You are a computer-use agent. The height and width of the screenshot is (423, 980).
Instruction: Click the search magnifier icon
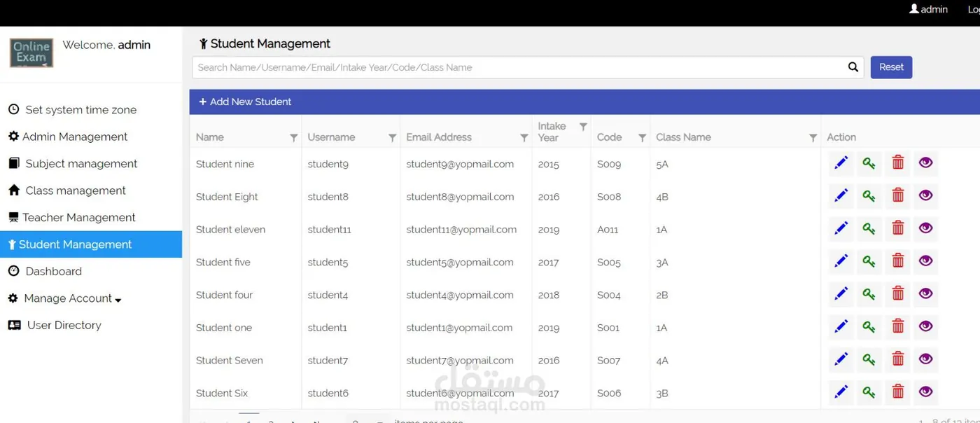point(853,67)
